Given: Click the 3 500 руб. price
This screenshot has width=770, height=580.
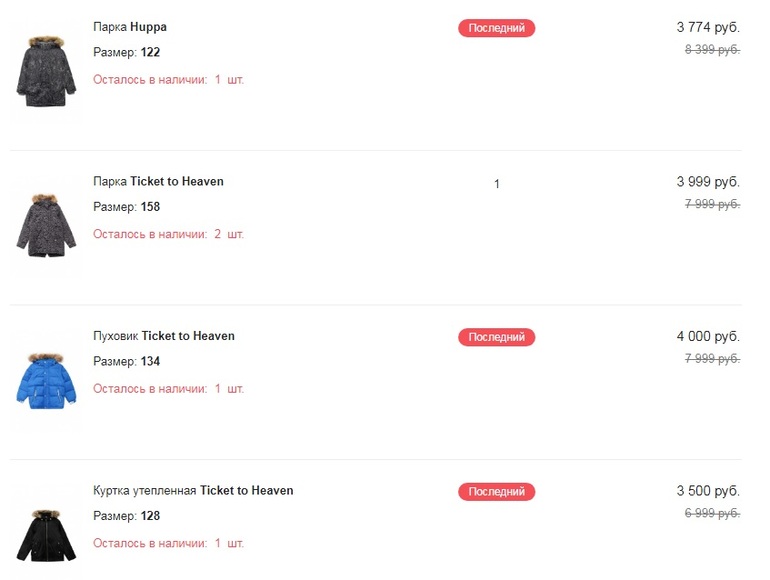Looking at the screenshot, I should tap(708, 491).
